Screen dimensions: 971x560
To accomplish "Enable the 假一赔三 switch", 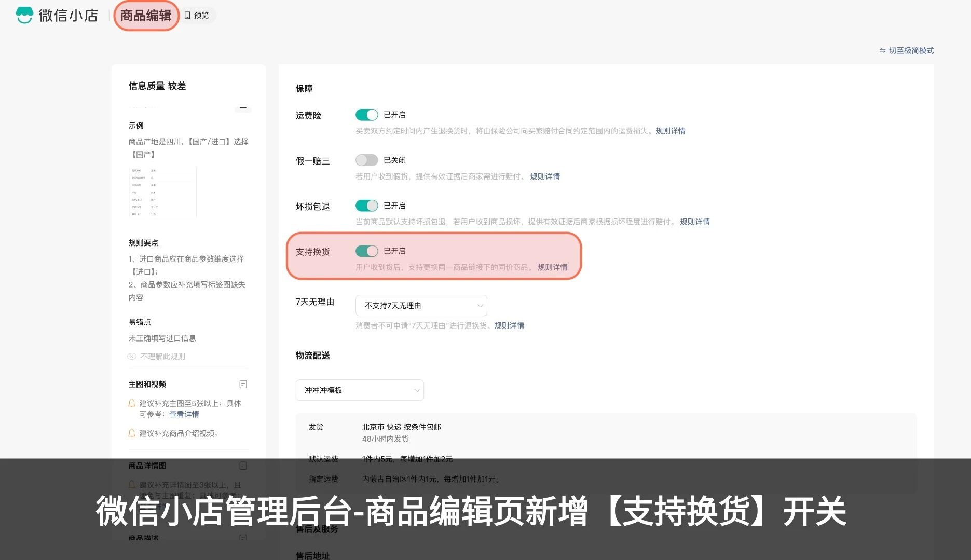I will point(366,160).
